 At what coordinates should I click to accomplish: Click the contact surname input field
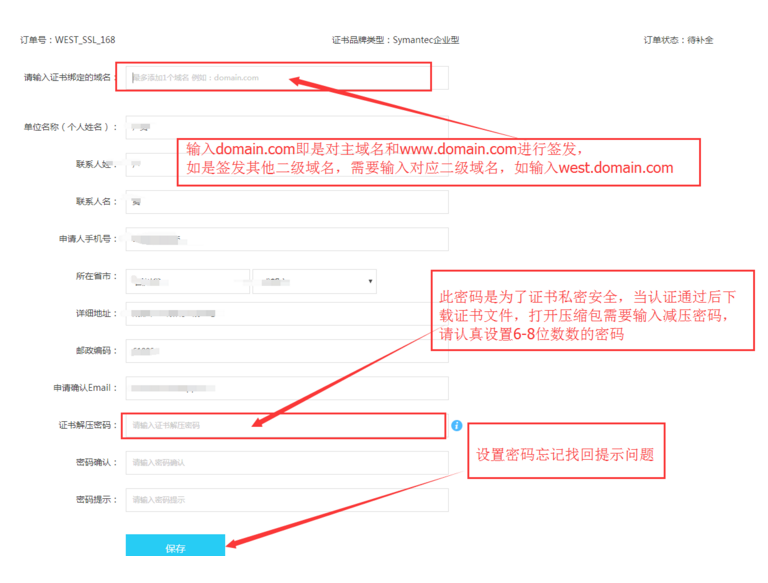click(150, 164)
